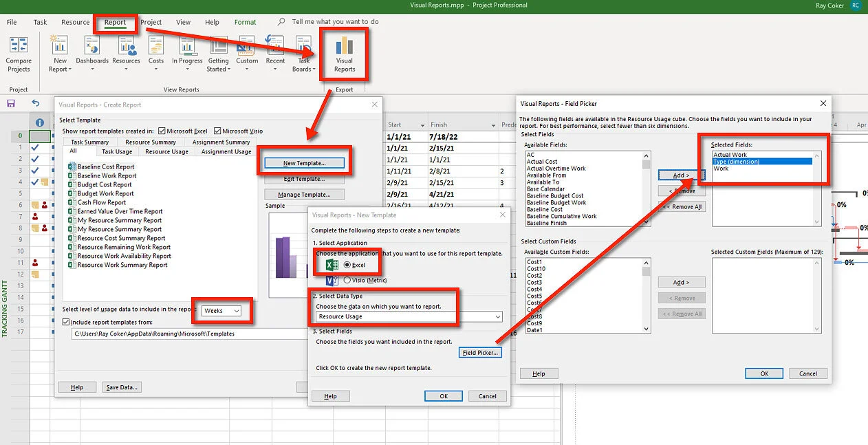This screenshot has height=445, width=868.
Task: Expand the Dashboards dropdown arrow
Action: click(x=92, y=69)
